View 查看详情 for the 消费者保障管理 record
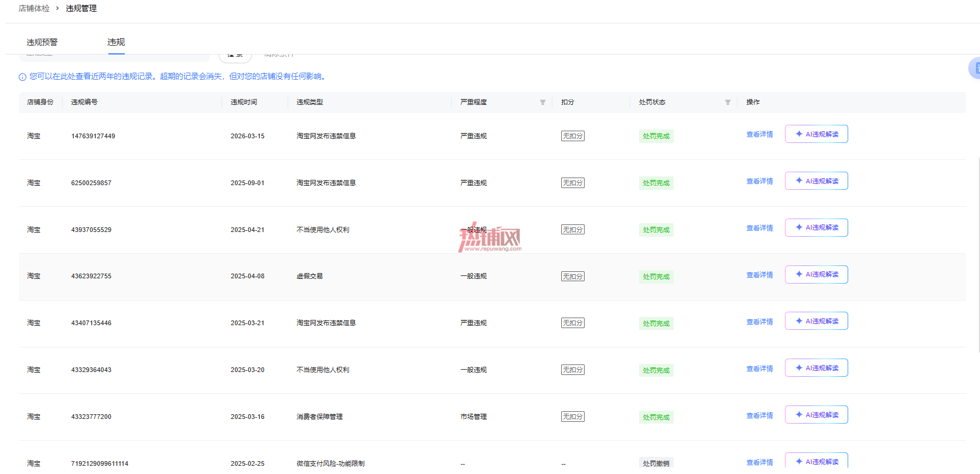Screen dimensions: 980x474 tap(759, 415)
